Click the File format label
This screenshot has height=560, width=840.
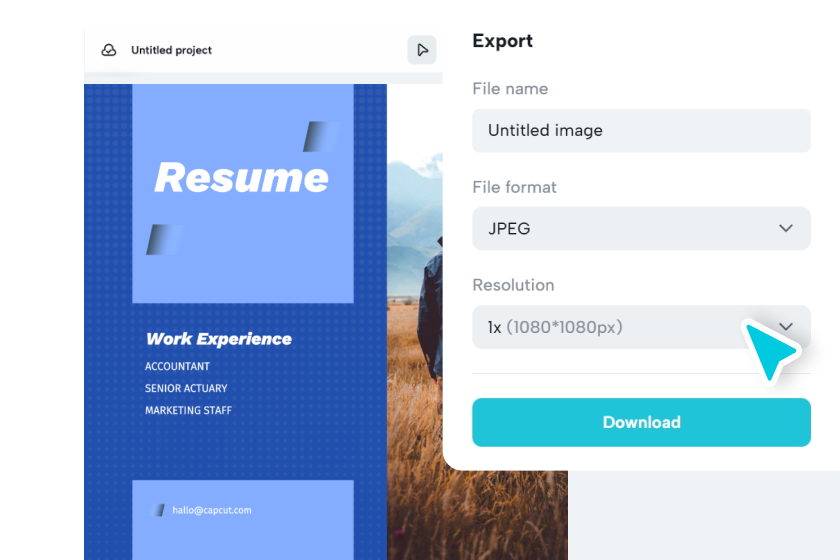point(514,187)
